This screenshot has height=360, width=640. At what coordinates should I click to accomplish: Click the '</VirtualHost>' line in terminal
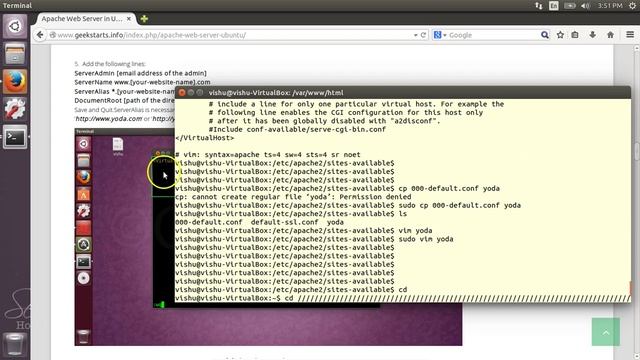pyautogui.click(x=205, y=138)
